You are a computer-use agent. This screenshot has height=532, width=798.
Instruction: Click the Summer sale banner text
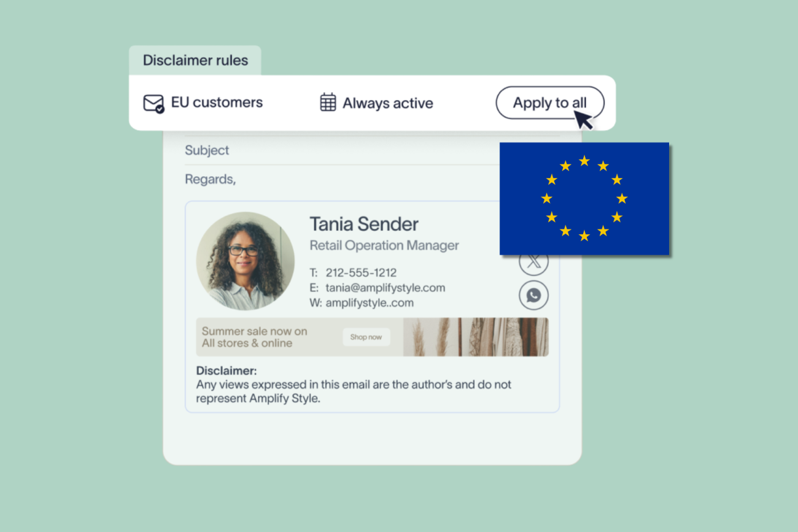tap(254, 337)
